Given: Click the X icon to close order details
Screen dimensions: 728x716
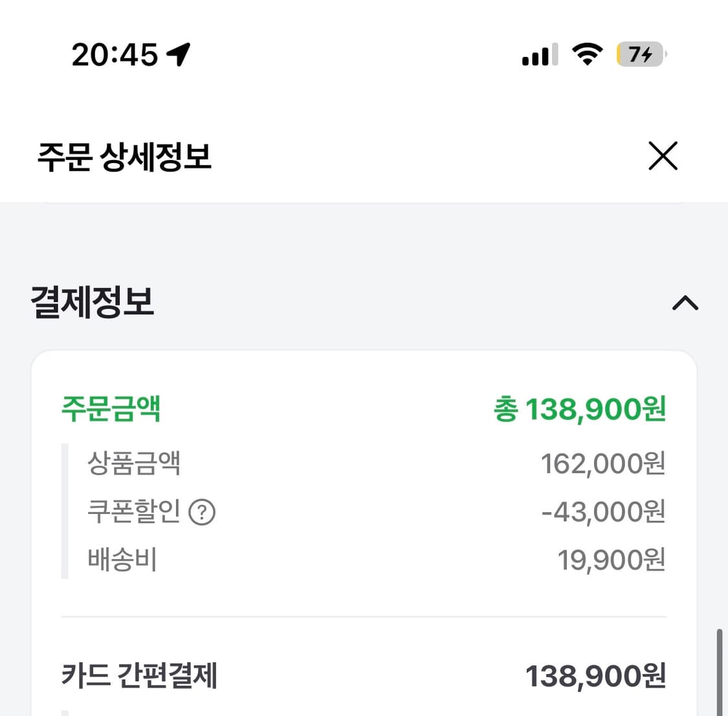Looking at the screenshot, I should [662, 156].
